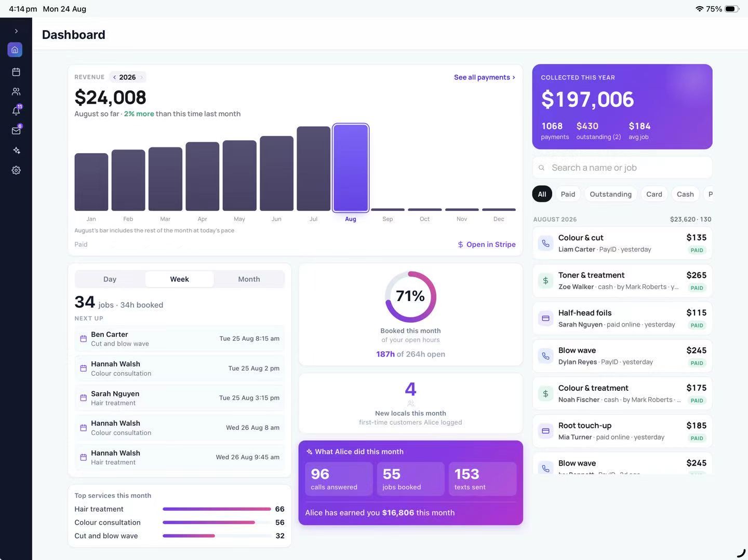Screen dimensions: 748x560
Task: Open the Calendar sidebar icon
Action: (16, 72)
